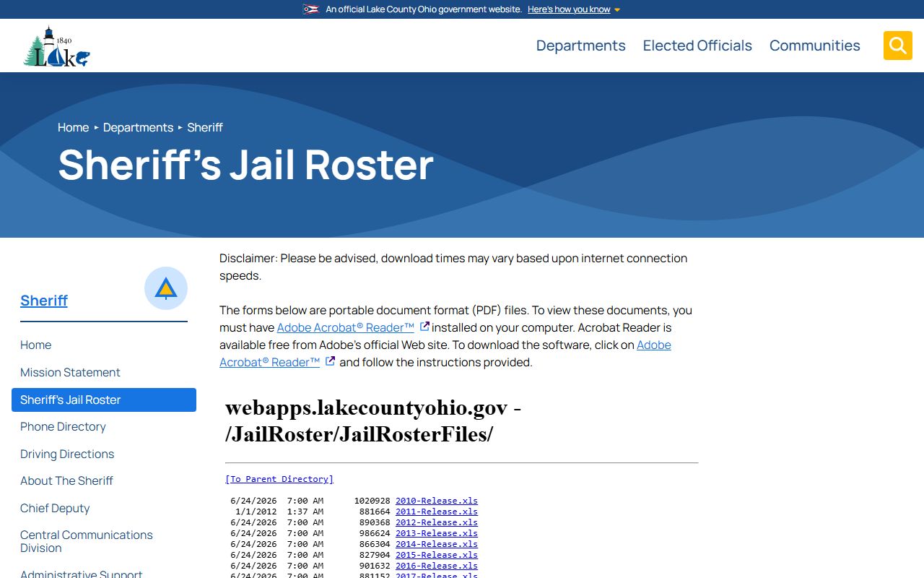This screenshot has width=924, height=578.
Task: Open Driving Directions in sidebar
Action: 104,454
